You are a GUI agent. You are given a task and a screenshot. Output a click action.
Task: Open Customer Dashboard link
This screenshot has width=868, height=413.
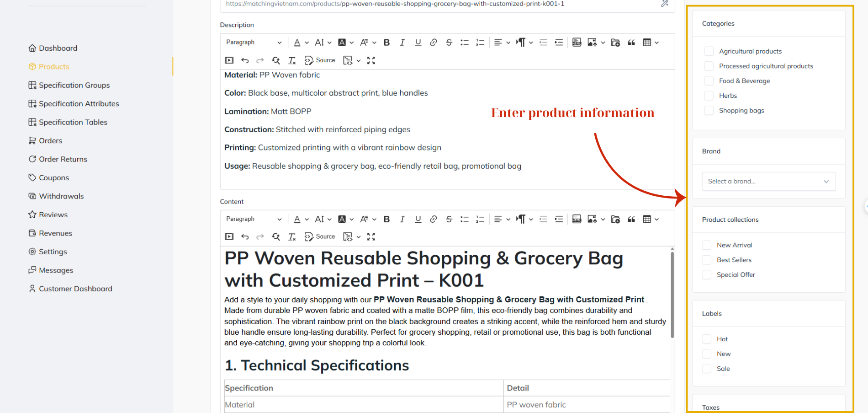point(75,289)
